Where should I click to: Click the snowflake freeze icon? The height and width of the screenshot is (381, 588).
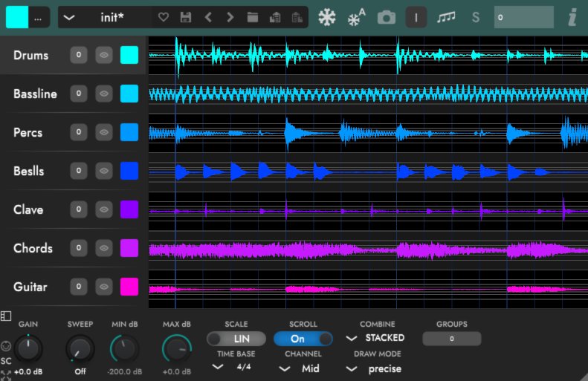click(327, 17)
